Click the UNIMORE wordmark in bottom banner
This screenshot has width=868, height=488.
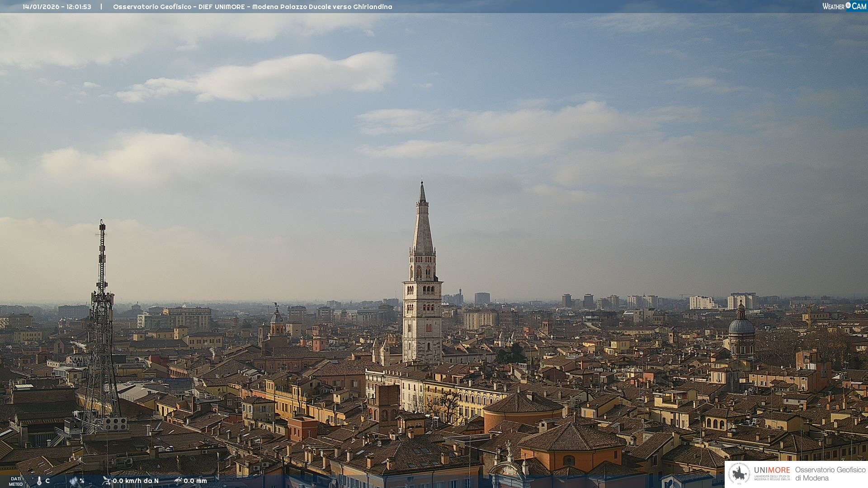[x=772, y=470]
